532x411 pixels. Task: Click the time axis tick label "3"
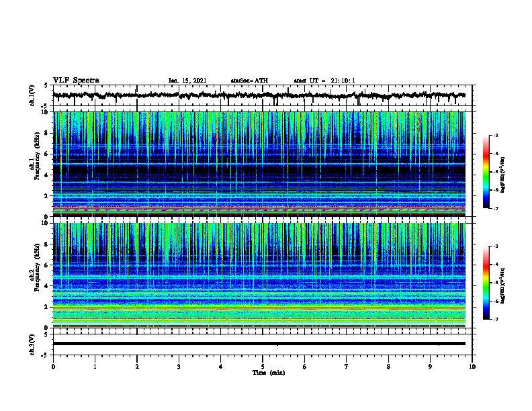click(x=179, y=367)
